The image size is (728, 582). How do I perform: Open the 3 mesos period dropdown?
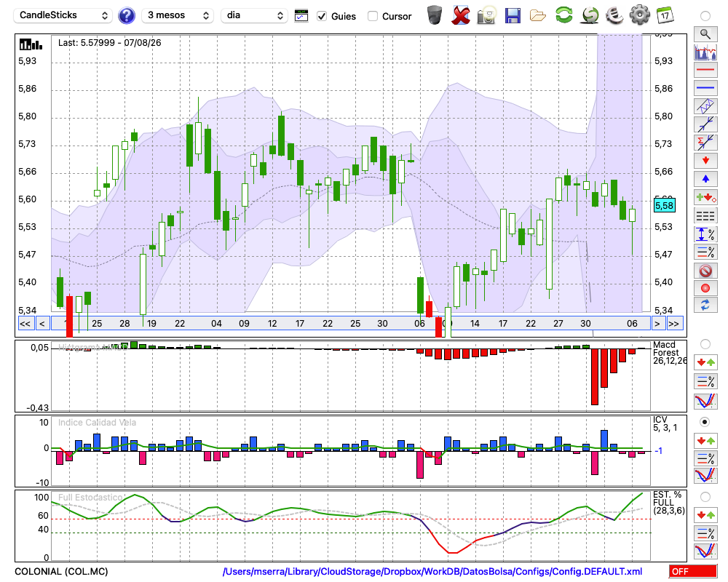(178, 15)
